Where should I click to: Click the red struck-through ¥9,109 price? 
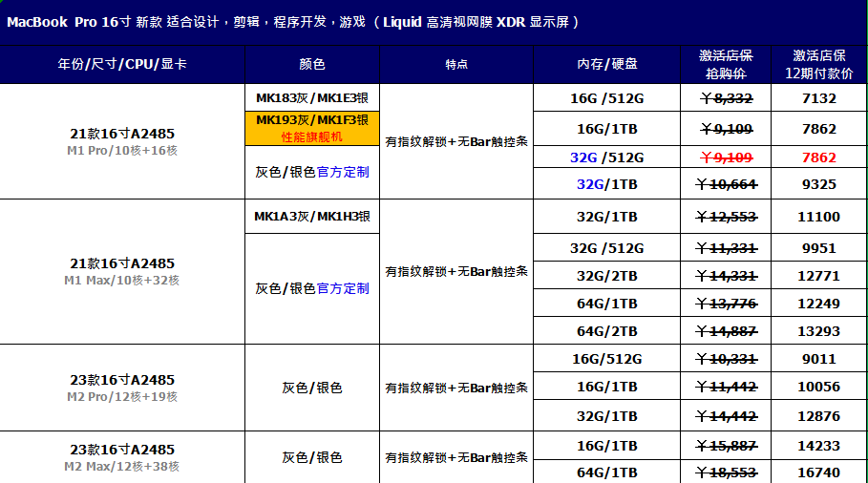click(x=726, y=157)
